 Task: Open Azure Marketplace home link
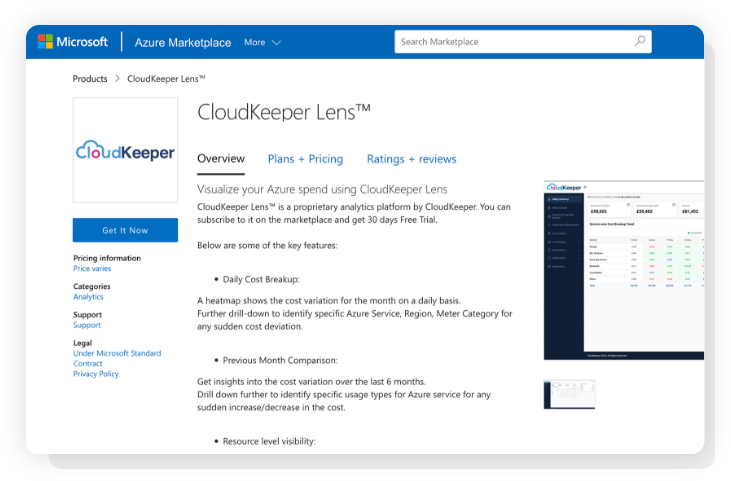(x=183, y=42)
